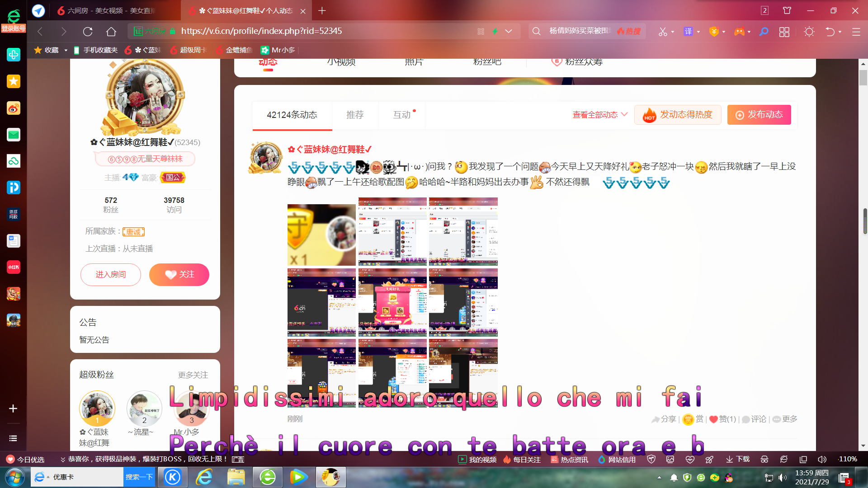Screen dimensions: 868x488
Task: Click 赏 reward on the post
Action: click(x=693, y=419)
